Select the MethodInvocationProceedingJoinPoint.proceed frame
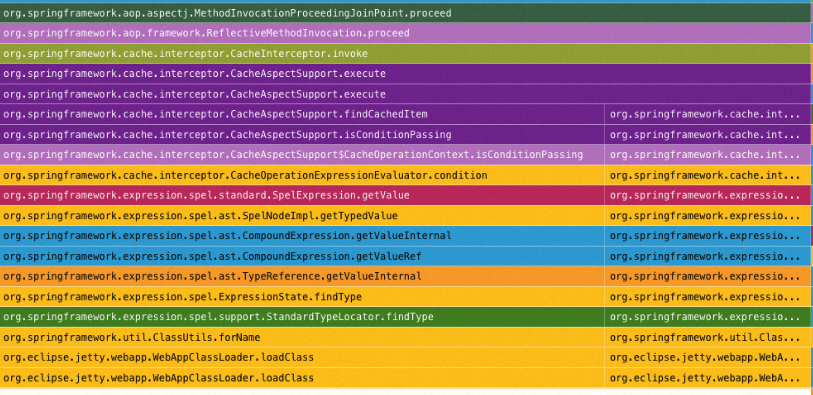This screenshot has height=395, width=813. pos(405,13)
